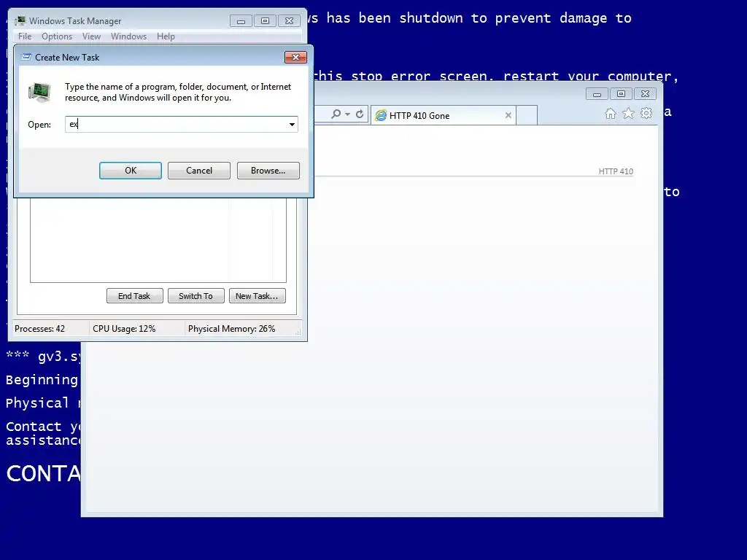
Task: Close the HTTP 410 Gone tab
Action: tap(508, 115)
